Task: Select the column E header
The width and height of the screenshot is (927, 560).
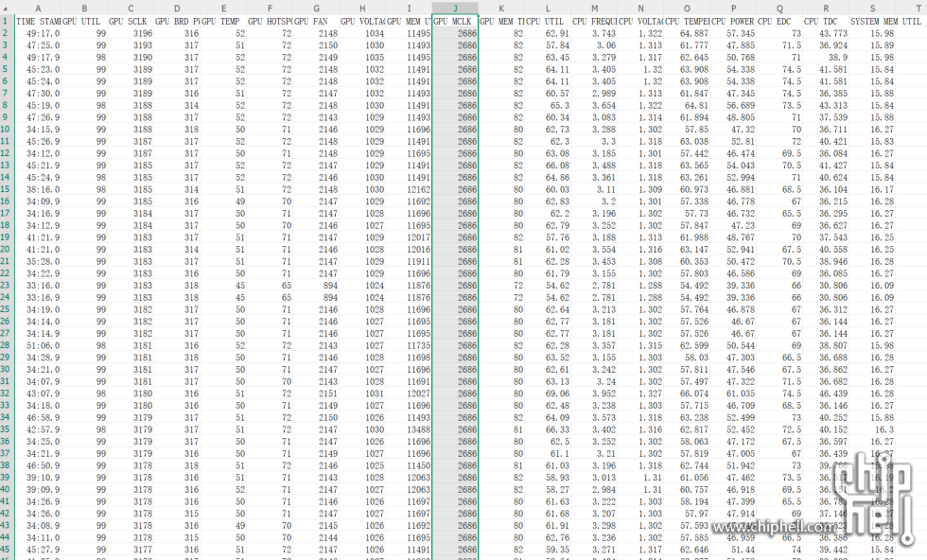Action: click(x=223, y=9)
